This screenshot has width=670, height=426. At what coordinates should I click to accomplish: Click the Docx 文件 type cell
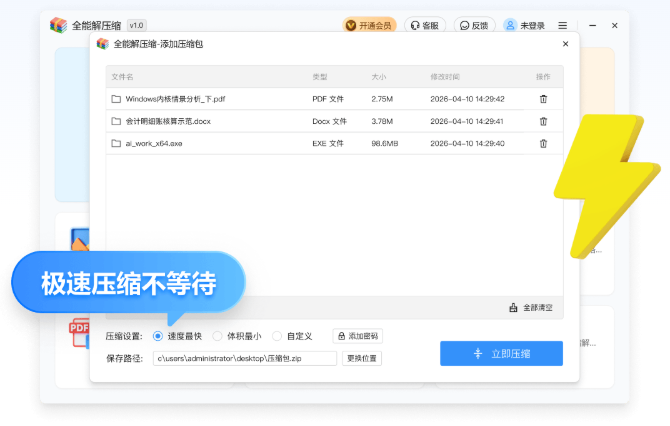329,121
